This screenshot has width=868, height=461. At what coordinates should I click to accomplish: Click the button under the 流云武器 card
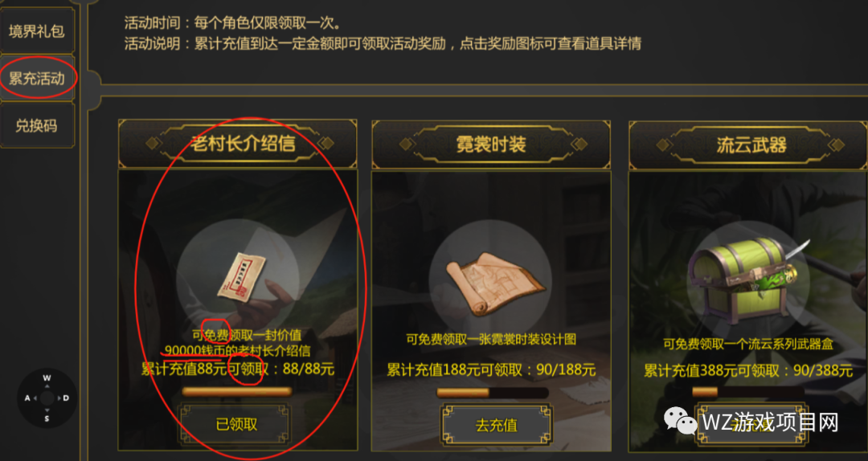click(750, 425)
